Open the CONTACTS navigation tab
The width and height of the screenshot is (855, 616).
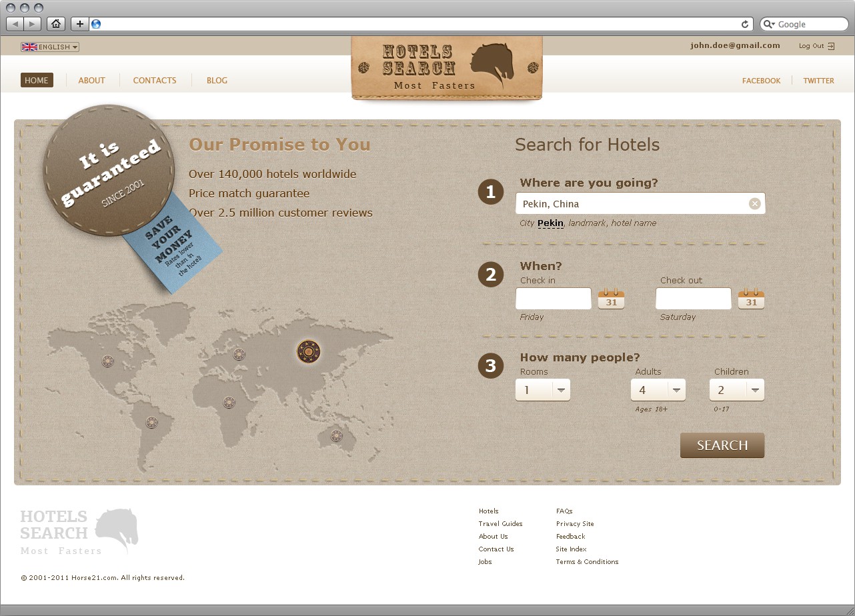[155, 81]
